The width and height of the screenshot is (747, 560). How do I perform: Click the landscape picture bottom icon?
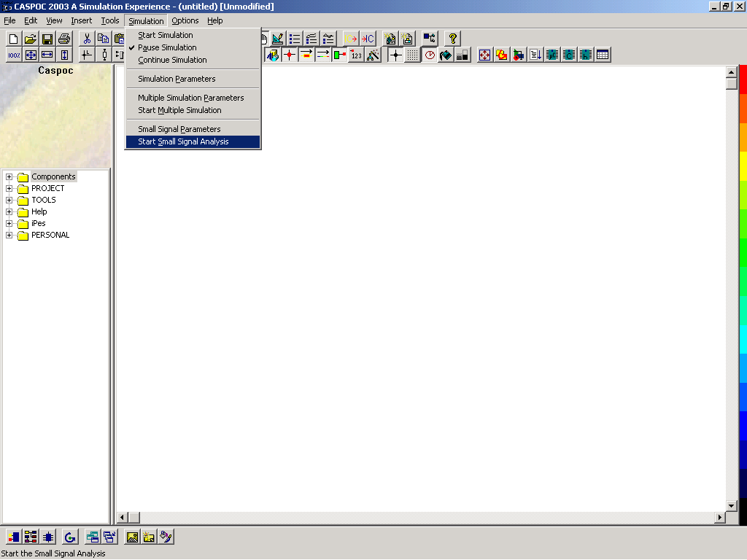[x=132, y=537]
